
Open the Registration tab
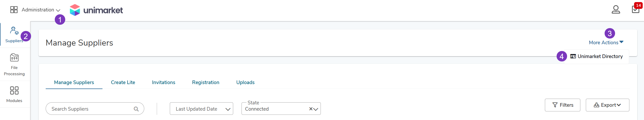pyautogui.click(x=206, y=82)
